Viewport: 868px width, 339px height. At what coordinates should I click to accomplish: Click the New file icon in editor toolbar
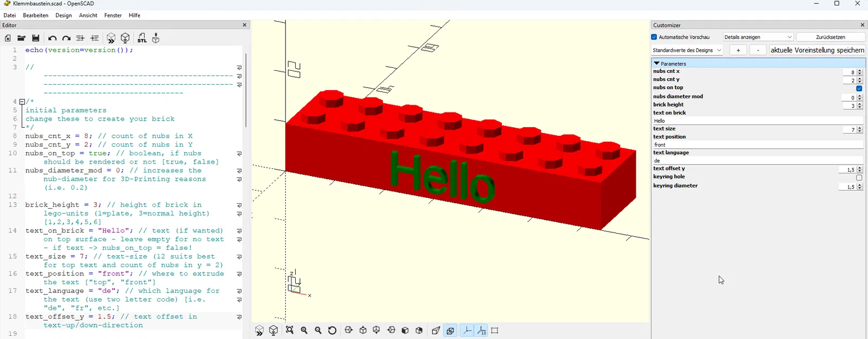(8, 38)
